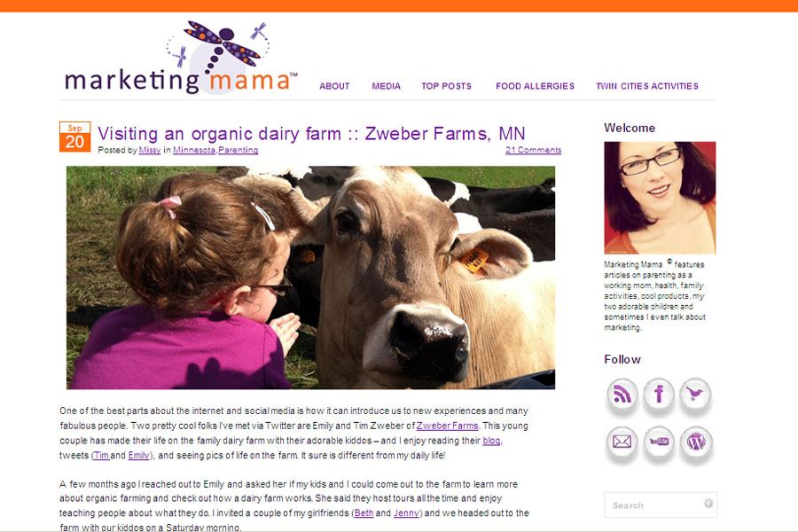Viewport: 798px width, 532px height.
Task: Click the girl and cow photo
Action: click(310, 278)
